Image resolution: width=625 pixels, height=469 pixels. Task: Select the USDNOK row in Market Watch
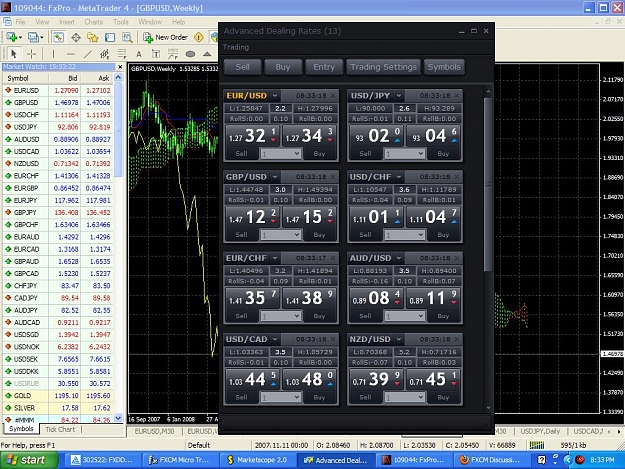[58, 347]
